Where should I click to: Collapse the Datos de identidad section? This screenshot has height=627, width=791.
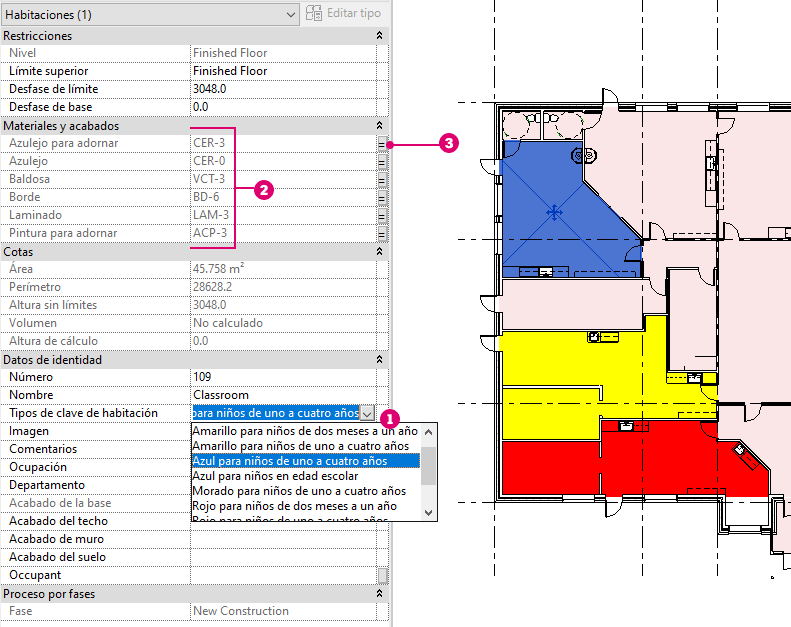379,359
